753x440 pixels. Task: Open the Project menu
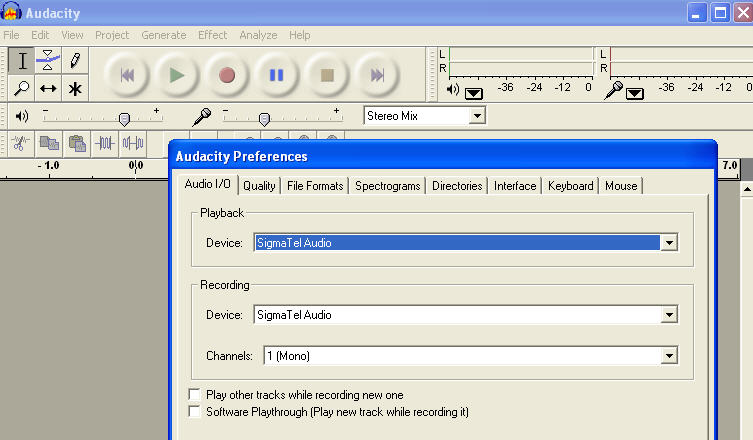(112, 35)
